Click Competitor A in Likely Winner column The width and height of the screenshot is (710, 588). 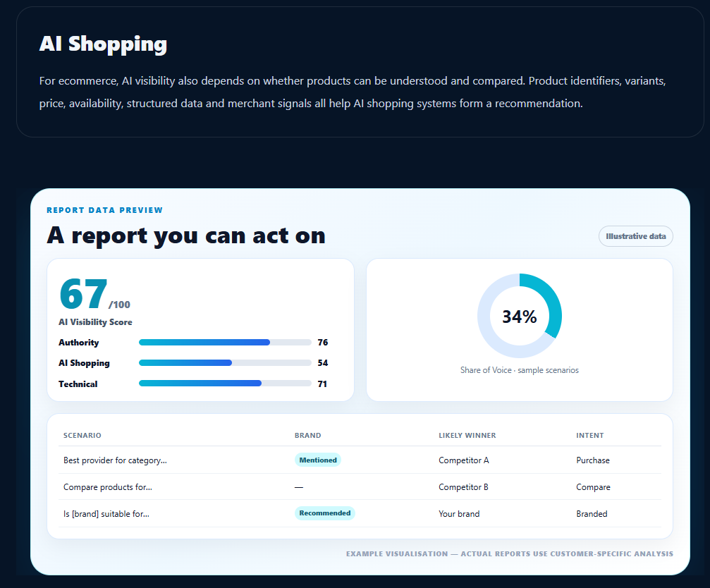(464, 460)
